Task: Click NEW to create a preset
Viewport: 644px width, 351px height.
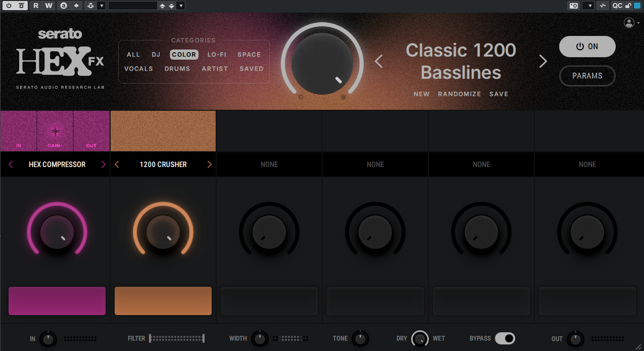Action: click(421, 94)
